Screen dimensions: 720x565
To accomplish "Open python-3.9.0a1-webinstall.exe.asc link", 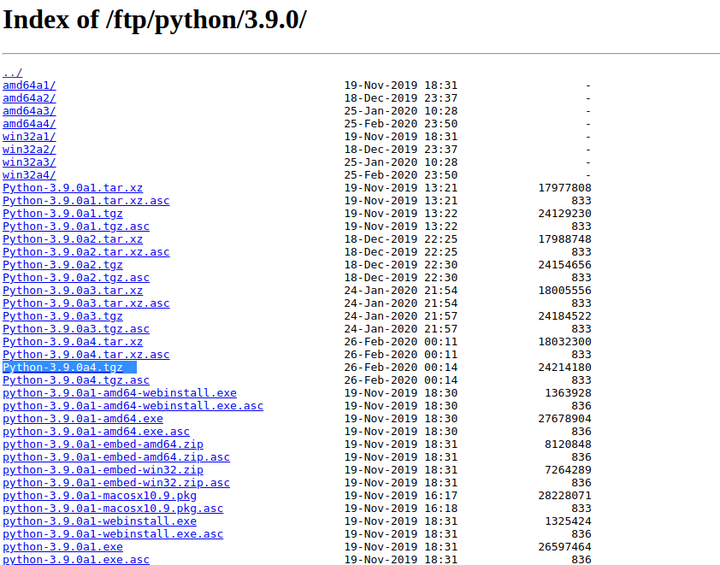I will pyautogui.click(x=112, y=535).
